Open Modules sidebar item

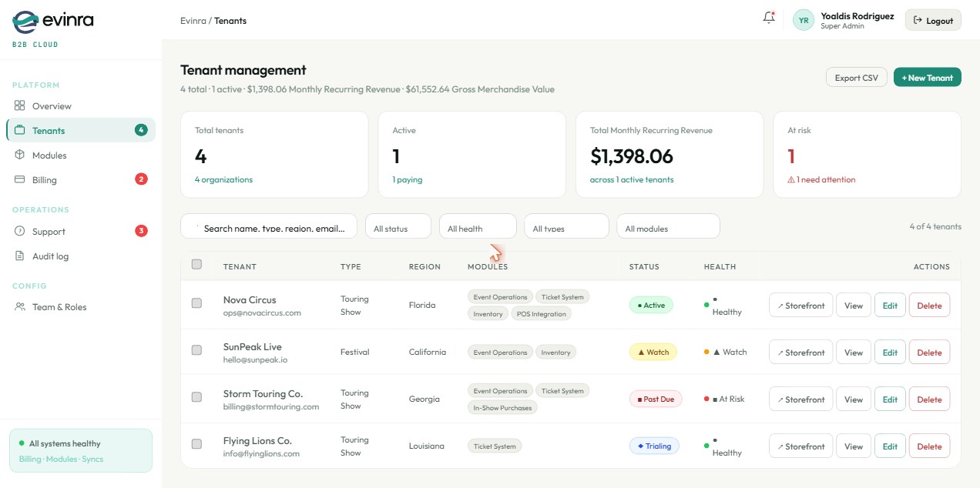[81, 155]
